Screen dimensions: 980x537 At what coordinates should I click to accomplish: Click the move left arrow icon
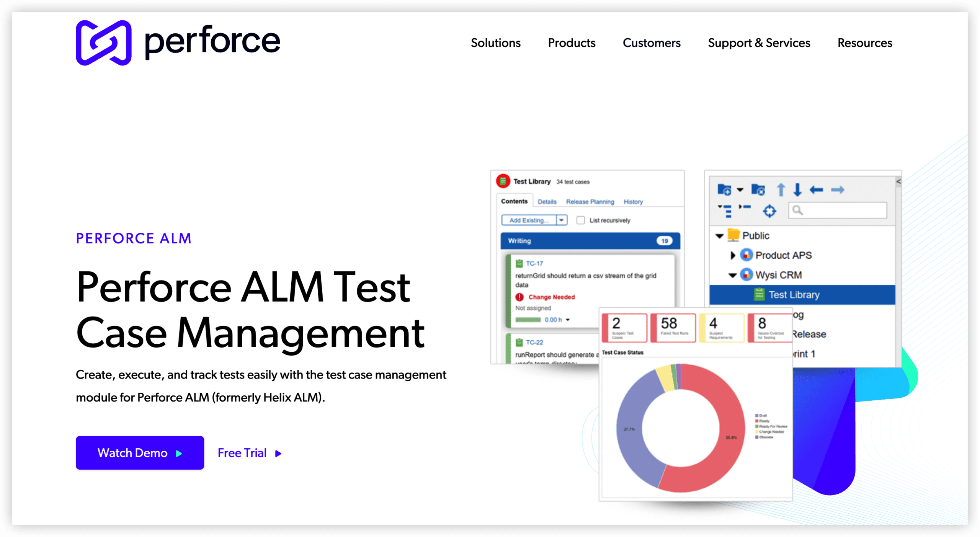pos(816,190)
